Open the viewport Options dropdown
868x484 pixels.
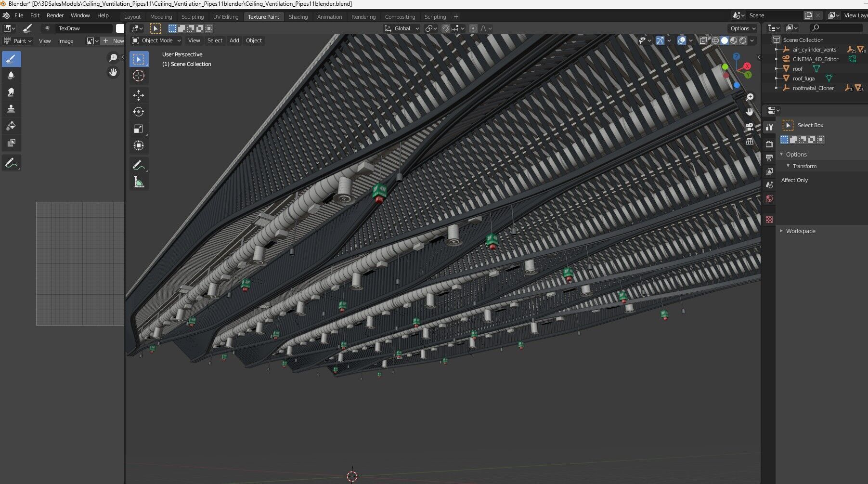[x=743, y=28]
